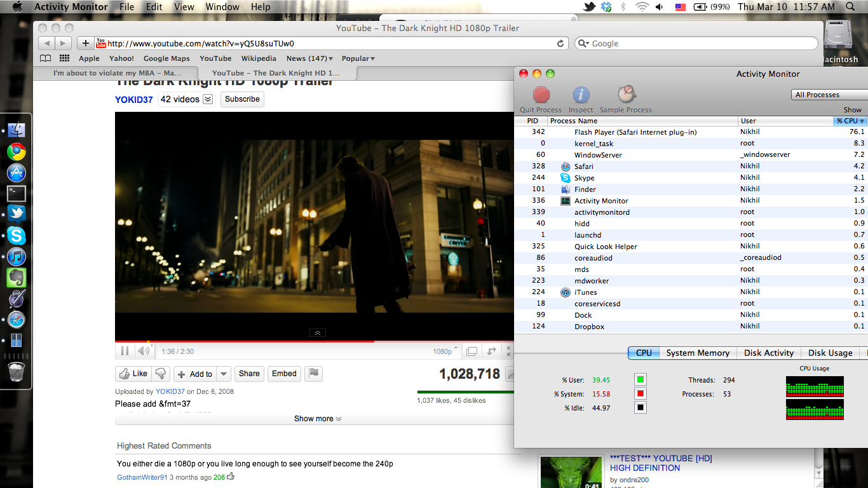Open video statistics icon next to view count
868x488 pixels.
tap(510, 374)
